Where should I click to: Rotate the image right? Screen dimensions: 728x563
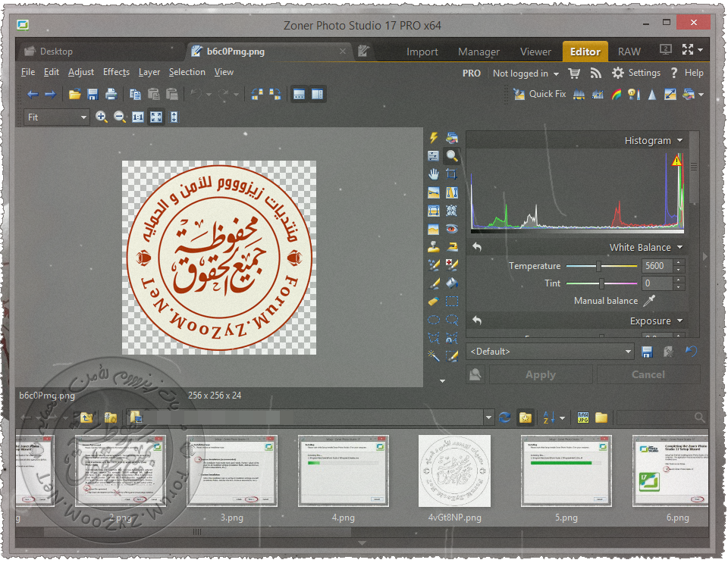coord(275,95)
